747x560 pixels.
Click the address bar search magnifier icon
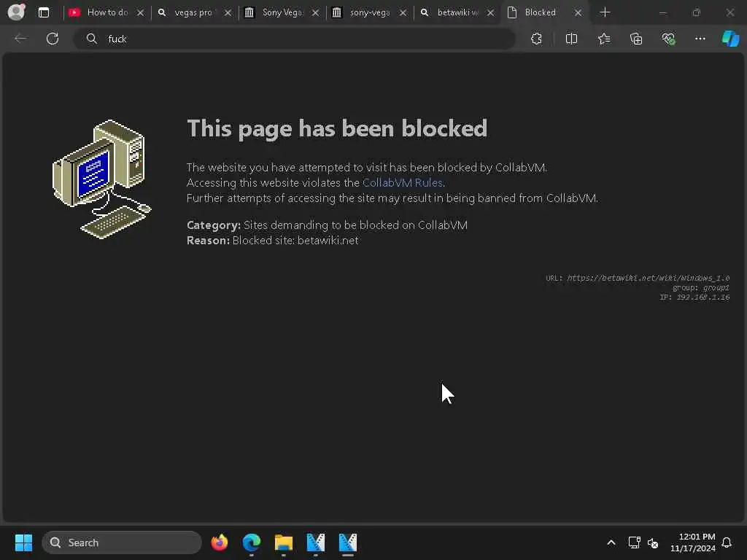click(91, 39)
